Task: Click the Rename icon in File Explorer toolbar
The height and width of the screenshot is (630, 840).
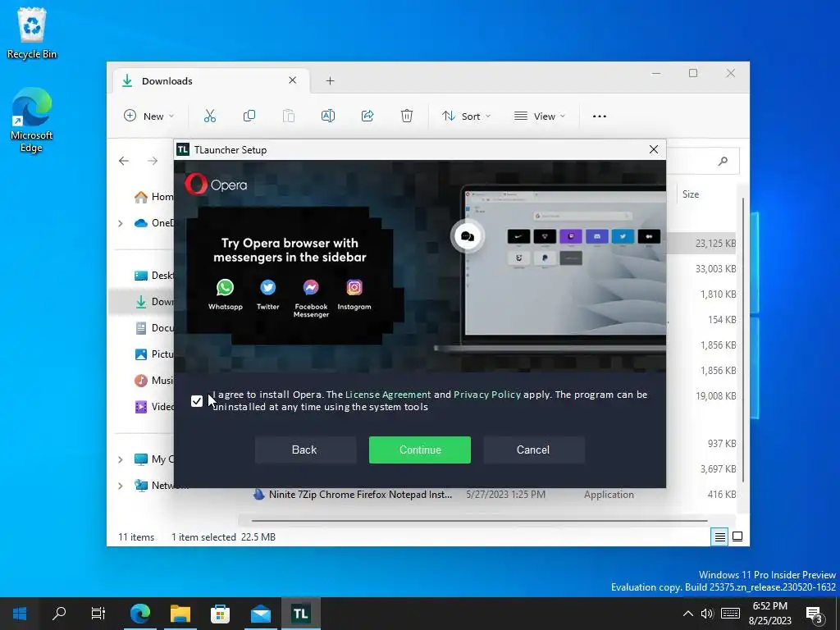Action: 328,116
